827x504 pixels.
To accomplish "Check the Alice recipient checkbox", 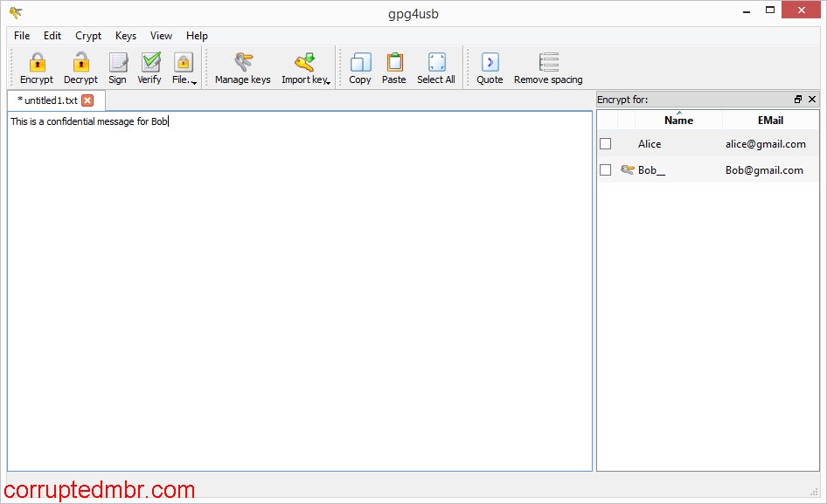I will (x=605, y=144).
